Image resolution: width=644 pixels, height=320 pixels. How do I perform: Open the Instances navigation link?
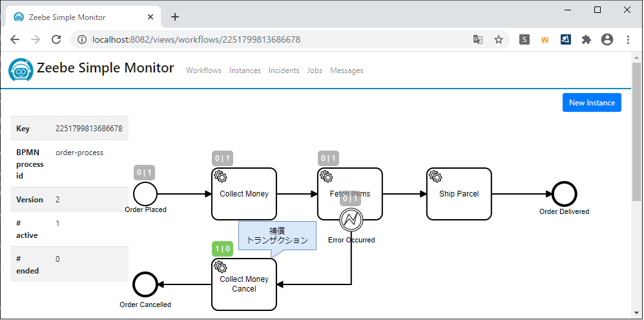[x=245, y=70]
